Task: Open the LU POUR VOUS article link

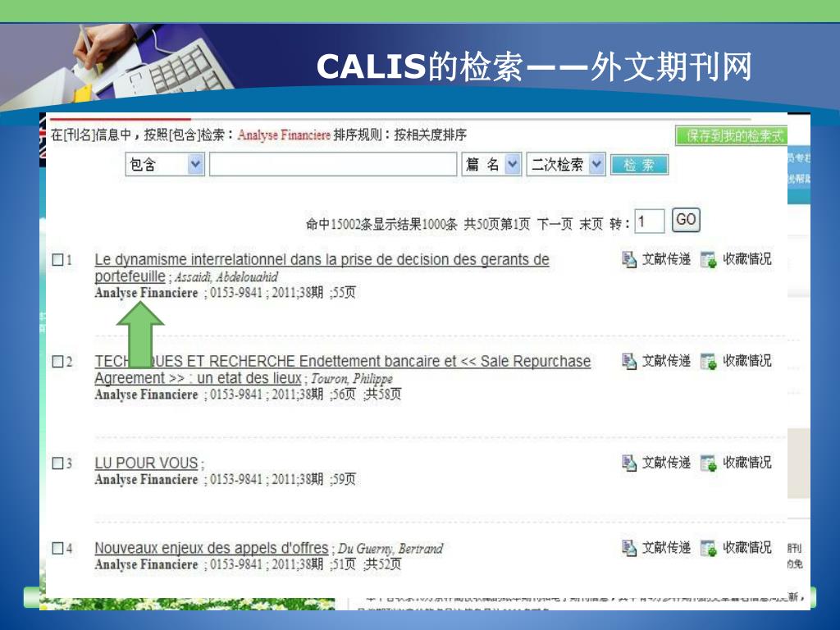Action: [x=146, y=463]
